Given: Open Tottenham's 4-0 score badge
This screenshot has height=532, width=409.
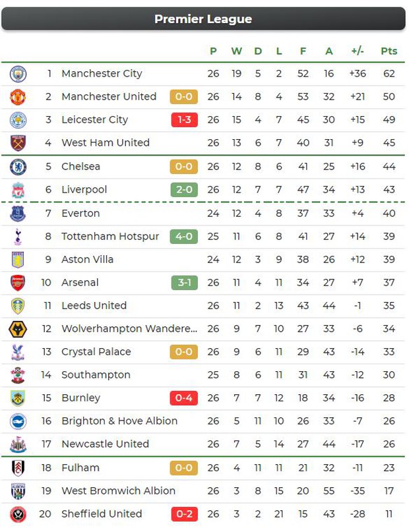Looking at the screenshot, I should point(183,236).
